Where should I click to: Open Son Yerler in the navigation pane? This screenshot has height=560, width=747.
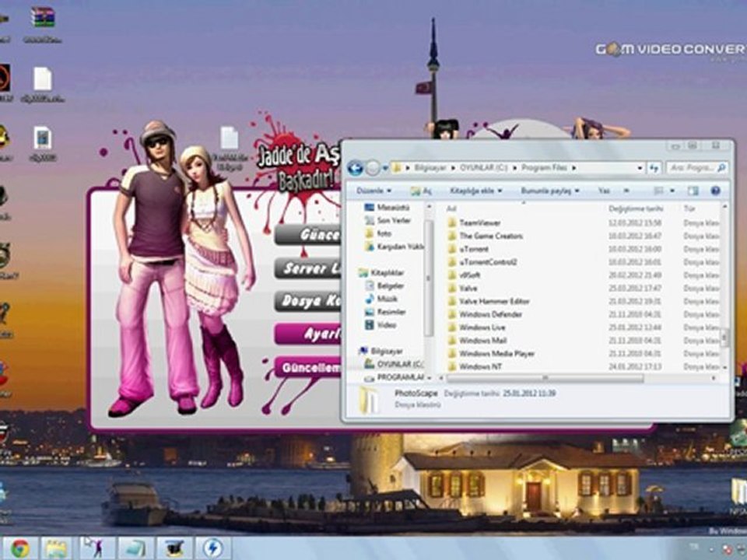[x=388, y=220]
